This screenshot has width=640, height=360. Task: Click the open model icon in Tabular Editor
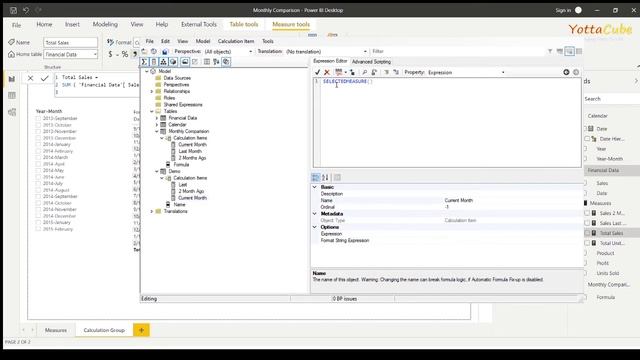tap(144, 51)
